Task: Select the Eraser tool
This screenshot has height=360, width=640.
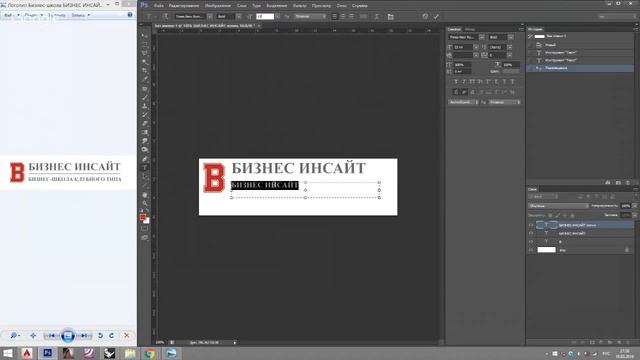Action: tap(144, 123)
